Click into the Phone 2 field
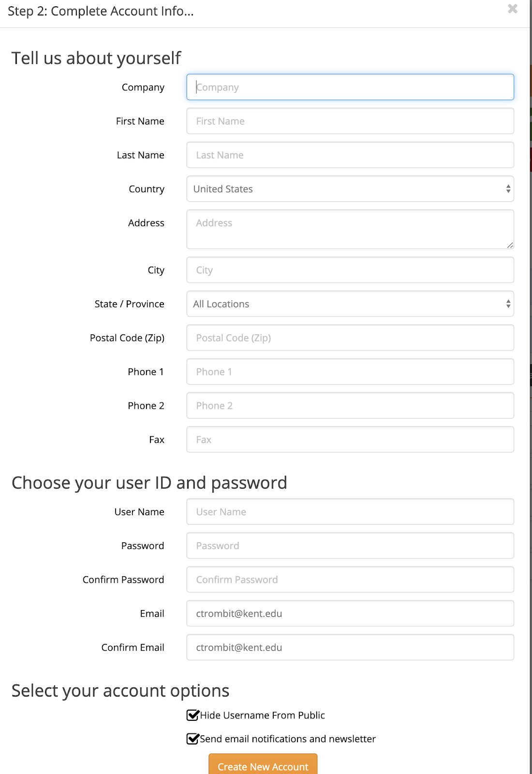This screenshot has height=774, width=532. coord(350,405)
